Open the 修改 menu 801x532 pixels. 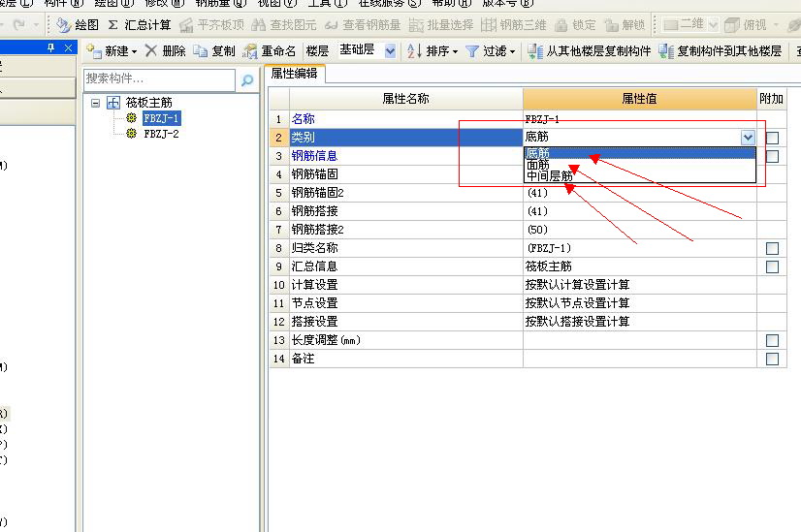tap(164, 3)
